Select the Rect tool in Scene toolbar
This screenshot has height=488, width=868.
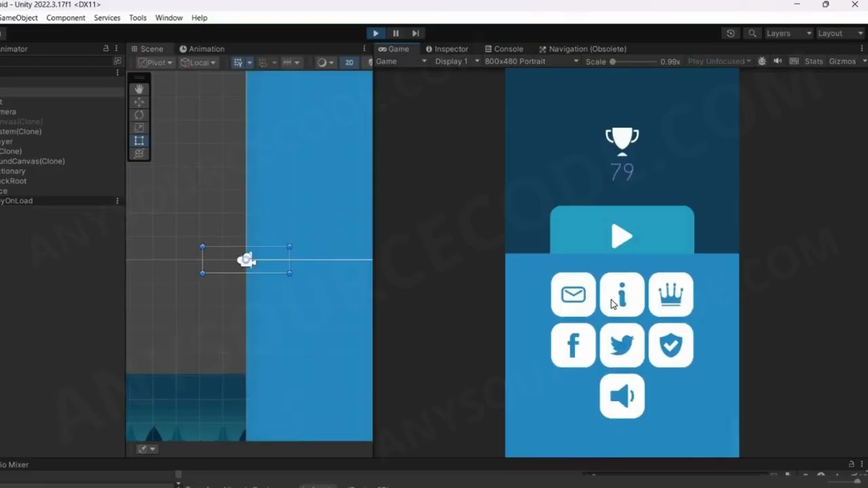139,140
